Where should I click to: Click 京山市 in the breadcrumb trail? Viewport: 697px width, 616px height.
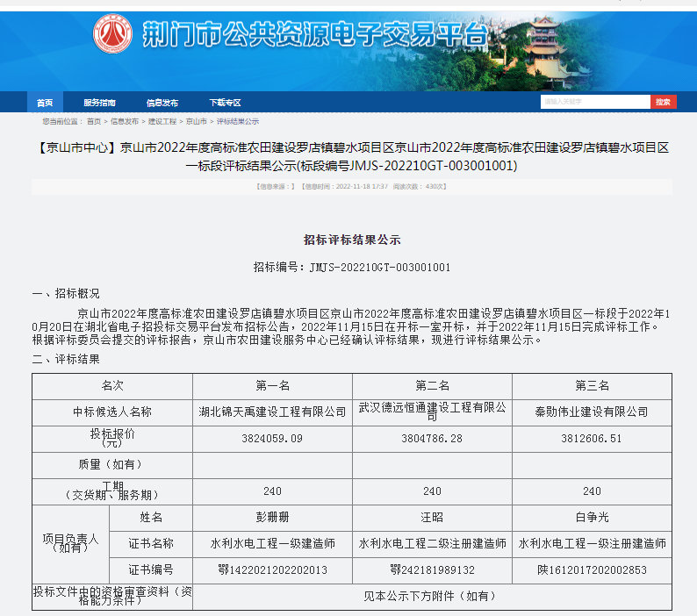coord(197,121)
